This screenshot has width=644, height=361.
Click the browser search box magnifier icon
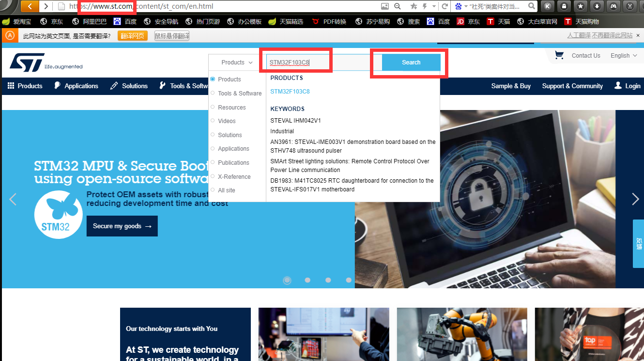[x=532, y=6]
